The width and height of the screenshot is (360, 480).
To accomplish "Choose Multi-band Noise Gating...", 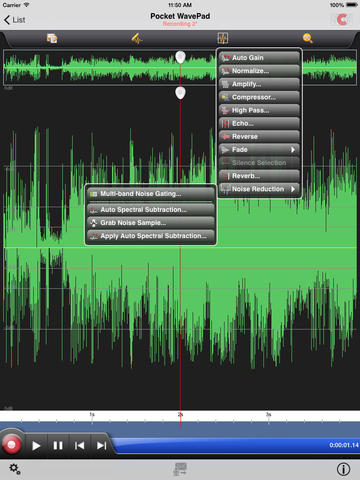I will tap(151, 194).
